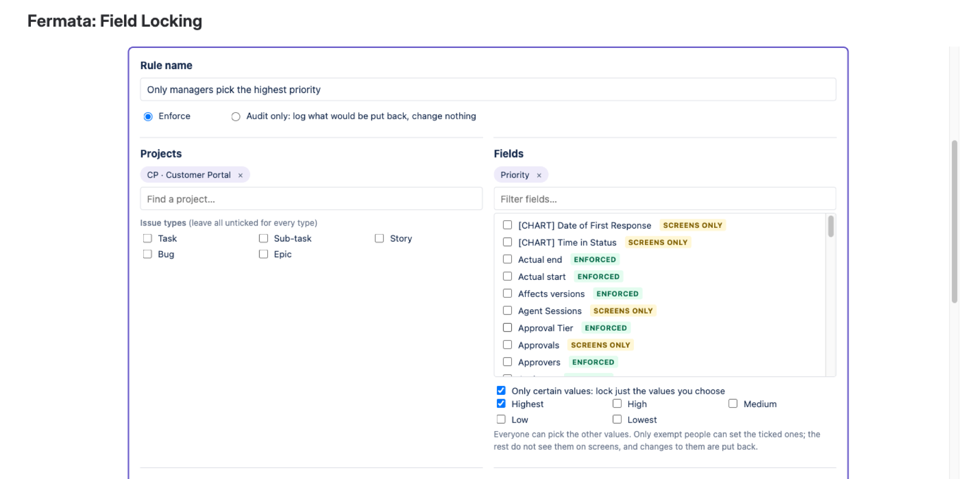Check the [CHART] Date of First Response field
Image resolution: width=980 pixels, height=479 pixels.
pyautogui.click(x=508, y=225)
